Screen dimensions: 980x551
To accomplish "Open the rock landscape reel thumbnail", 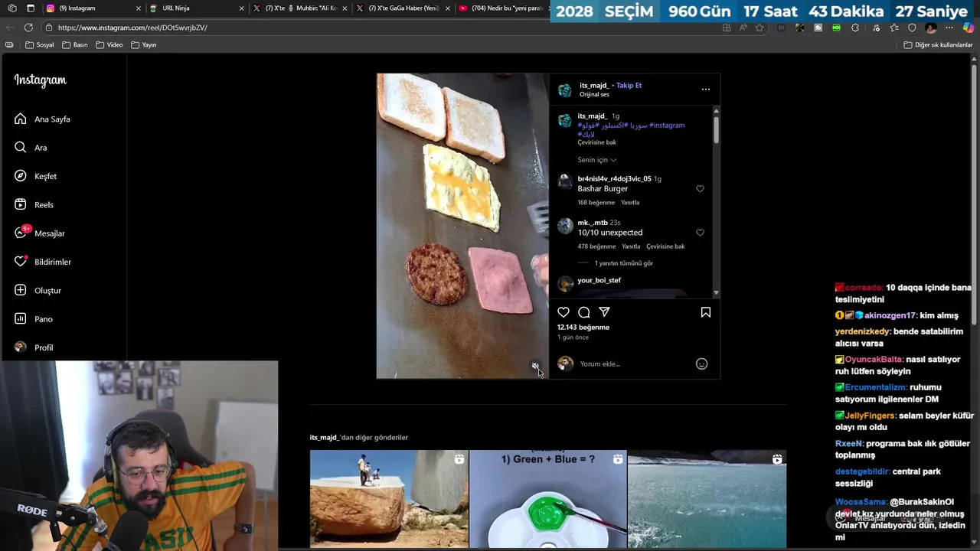I will (389, 499).
